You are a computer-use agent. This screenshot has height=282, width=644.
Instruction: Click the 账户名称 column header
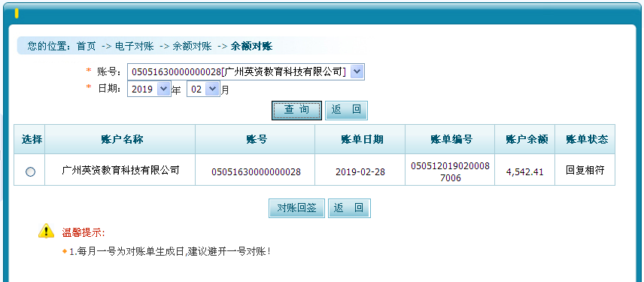(x=120, y=139)
